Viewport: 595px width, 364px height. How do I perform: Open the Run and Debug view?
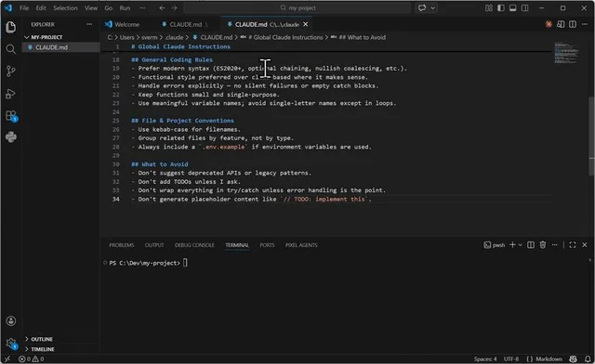point(10,94)
